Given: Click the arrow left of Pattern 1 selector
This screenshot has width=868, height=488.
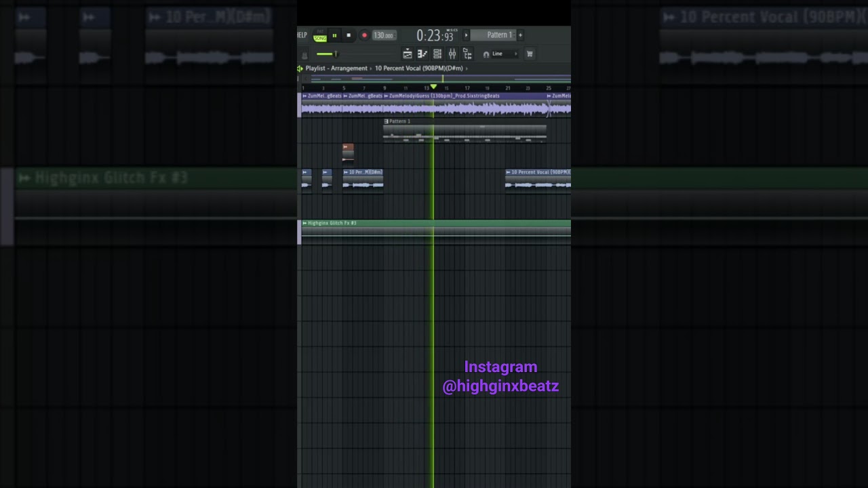Looking at the screenshot, I should coord(466,35).
